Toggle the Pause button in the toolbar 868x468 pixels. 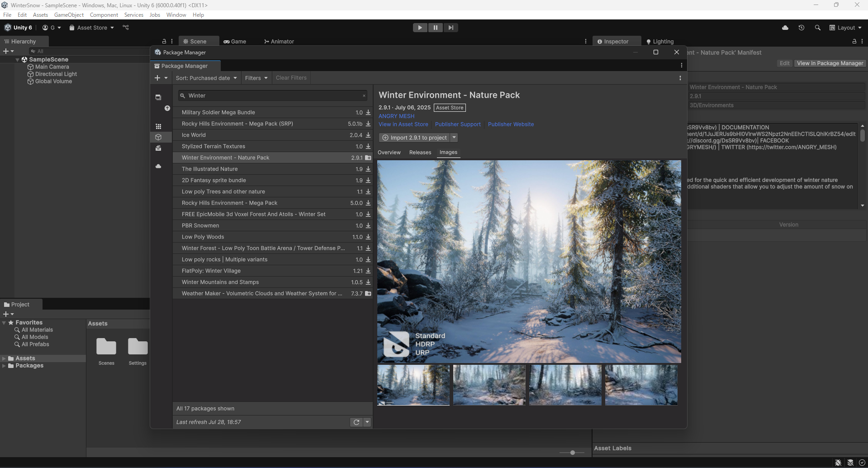[436, 28]
